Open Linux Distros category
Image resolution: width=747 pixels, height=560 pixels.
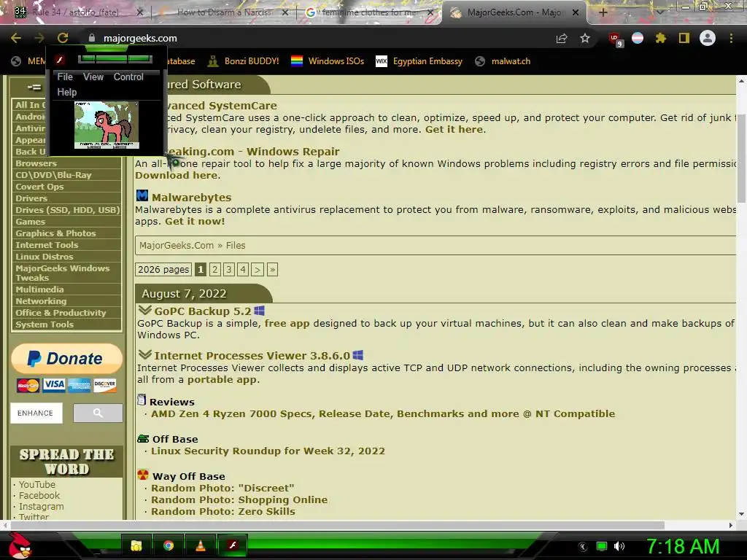66,257
